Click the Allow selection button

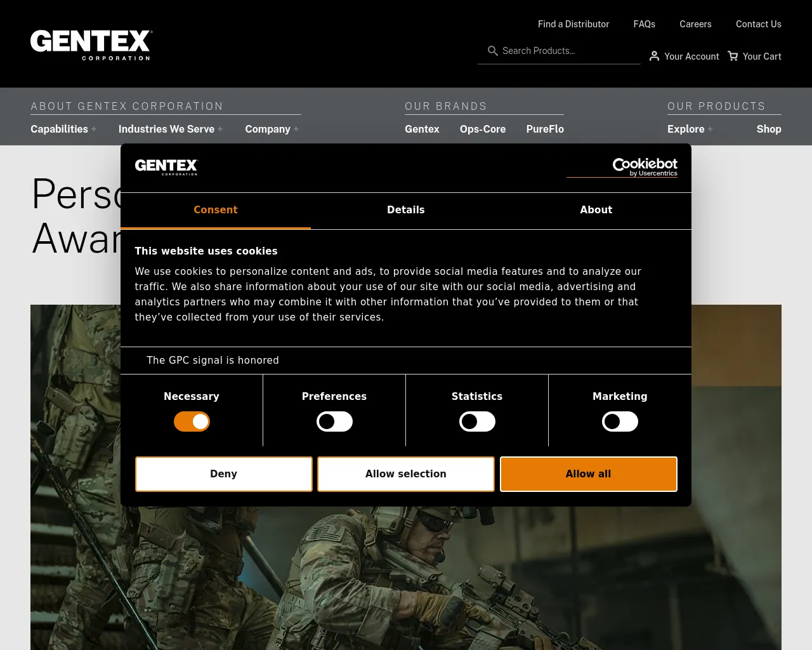pos(406,474)
